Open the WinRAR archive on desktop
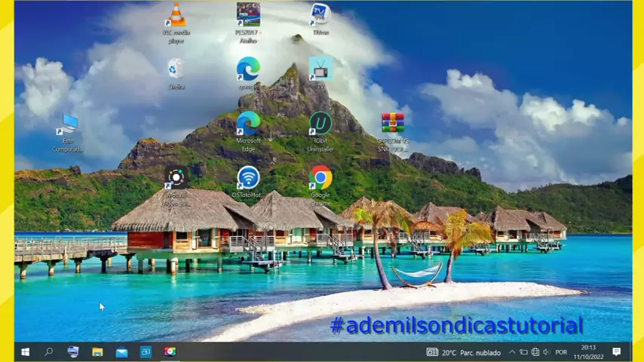 tap(392, 124)
